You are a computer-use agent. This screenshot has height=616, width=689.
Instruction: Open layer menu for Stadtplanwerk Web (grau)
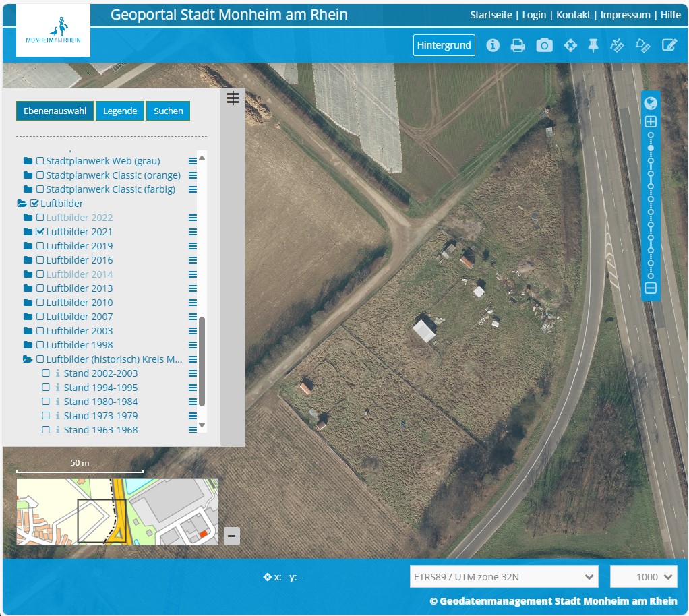pos(192,161)
